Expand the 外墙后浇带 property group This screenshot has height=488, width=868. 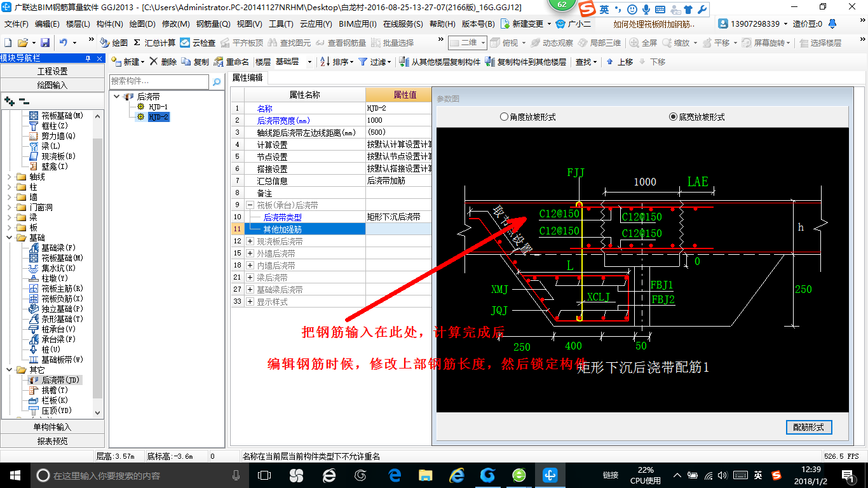coord(250,254)
